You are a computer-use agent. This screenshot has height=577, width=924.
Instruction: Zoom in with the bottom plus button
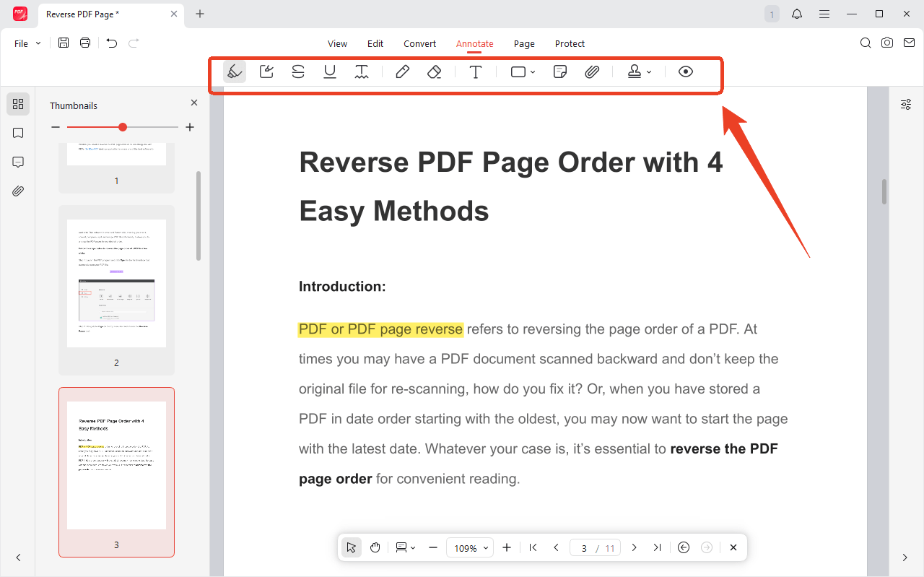tap(507, 548)
